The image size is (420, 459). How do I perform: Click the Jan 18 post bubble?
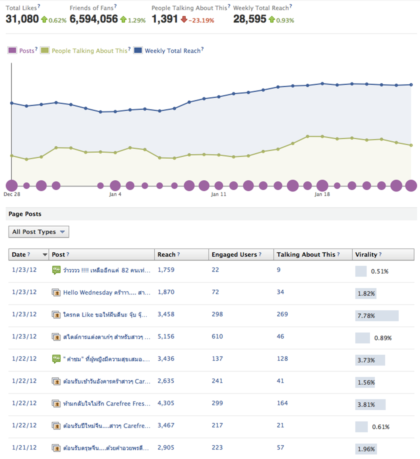tap(322, 186)
